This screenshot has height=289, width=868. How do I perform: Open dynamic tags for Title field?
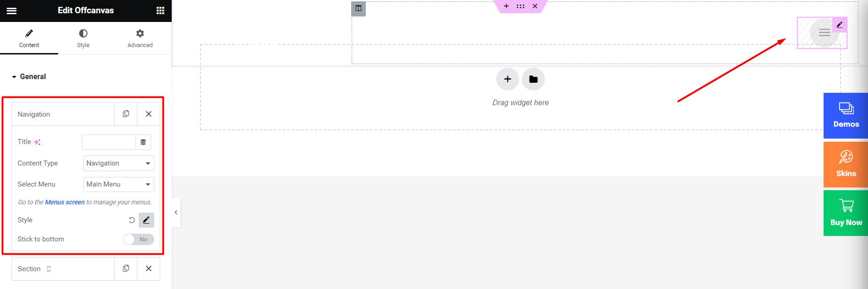tap(143, 142)
